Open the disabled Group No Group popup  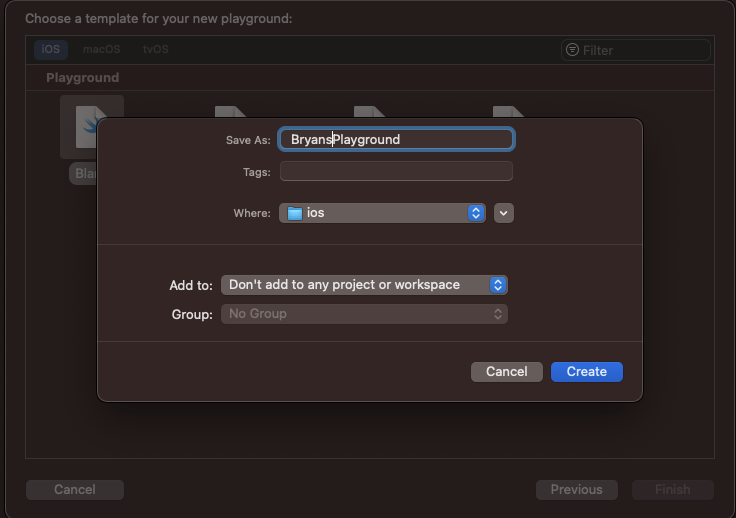pos(364,314)
